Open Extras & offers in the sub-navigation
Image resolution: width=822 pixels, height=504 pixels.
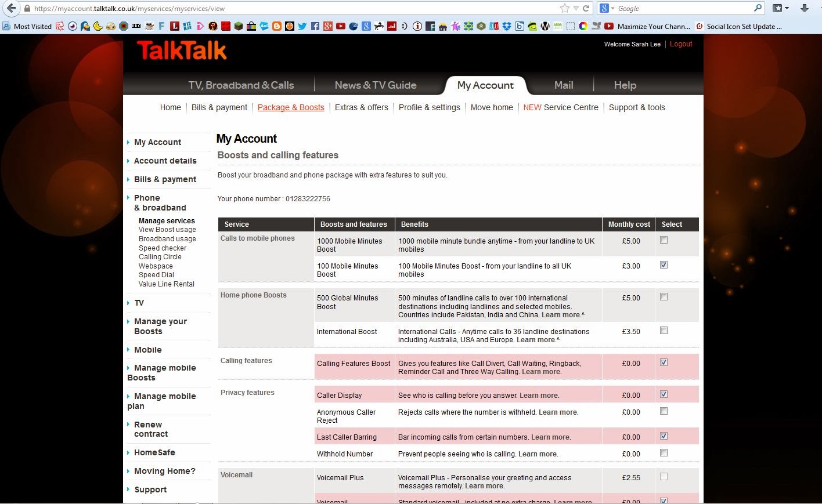(x=362, y=107)
